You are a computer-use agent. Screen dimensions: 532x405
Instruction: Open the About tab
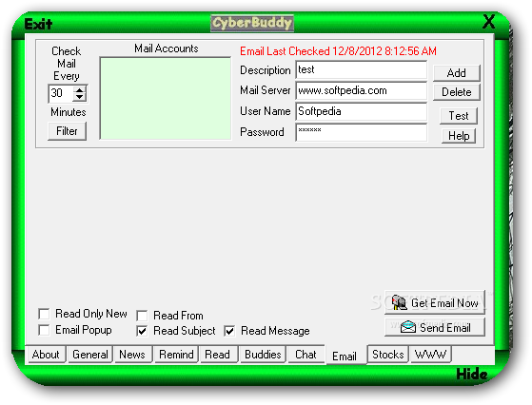coord(46,355)
